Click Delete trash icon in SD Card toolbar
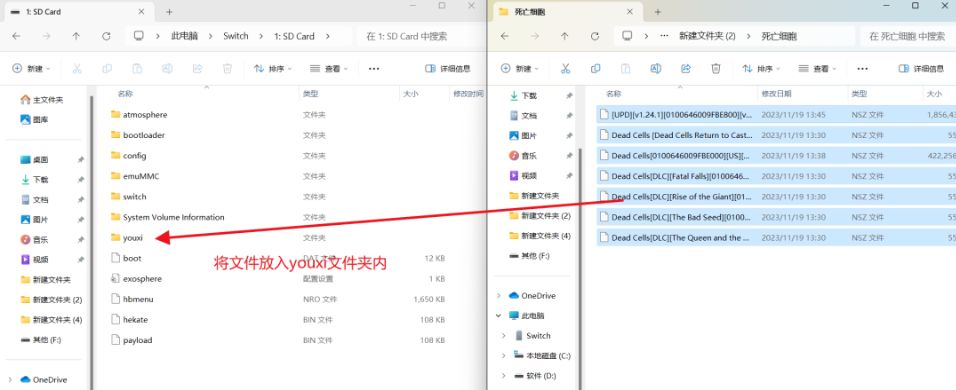956x390 pixels. point(227,69)
